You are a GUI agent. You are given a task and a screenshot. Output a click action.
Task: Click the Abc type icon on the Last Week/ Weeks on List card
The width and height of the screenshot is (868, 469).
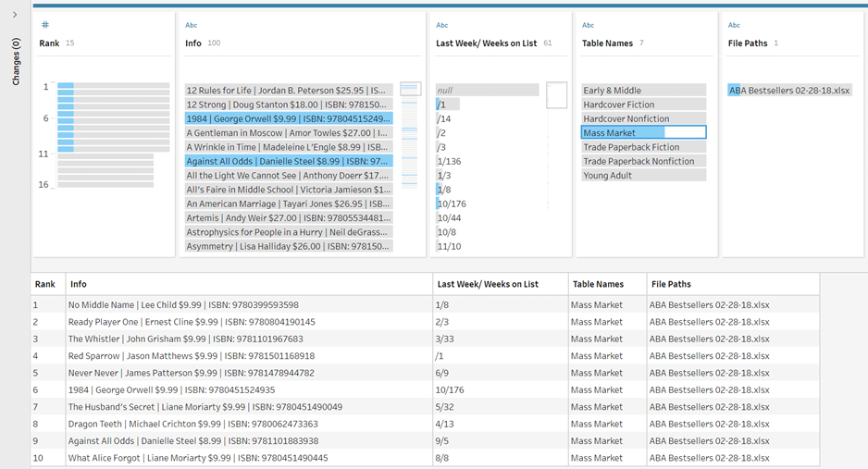pos(441,25)
